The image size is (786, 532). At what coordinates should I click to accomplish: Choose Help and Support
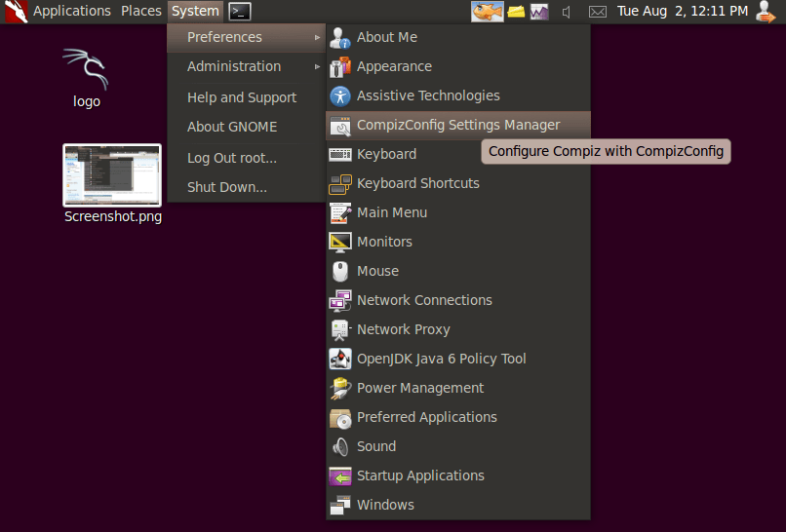[x=242, y=97]
